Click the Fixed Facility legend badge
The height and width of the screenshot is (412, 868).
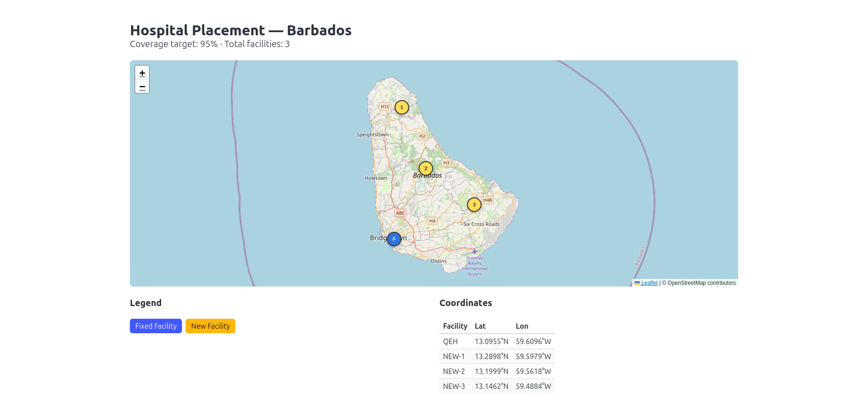(156, 326)
